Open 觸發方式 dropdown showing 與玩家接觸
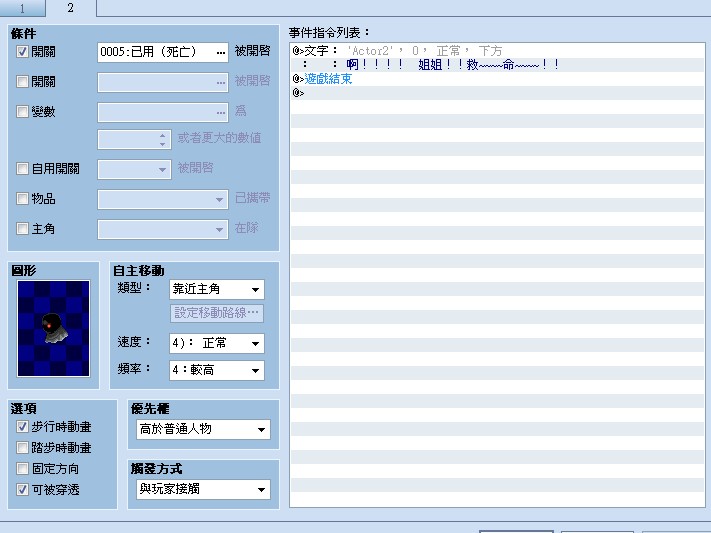This screenshot has width=711, height=533. pyautogui.click(x=203, y=489)
